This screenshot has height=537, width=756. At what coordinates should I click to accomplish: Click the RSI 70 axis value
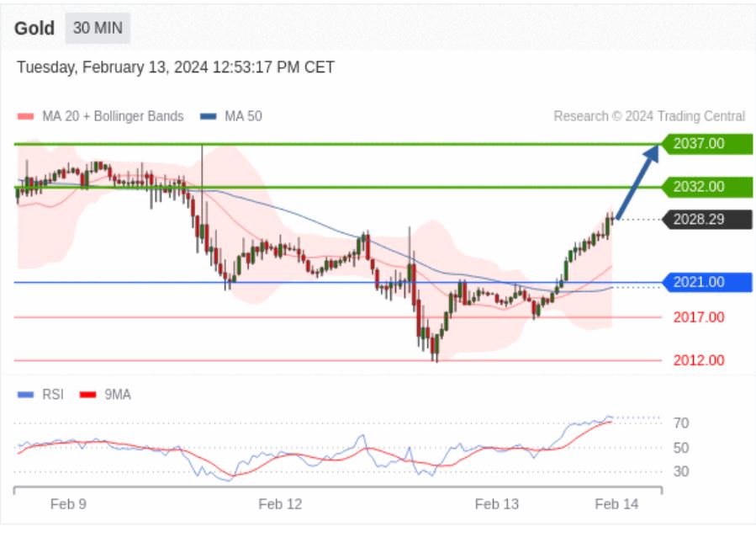coord(681,423)
